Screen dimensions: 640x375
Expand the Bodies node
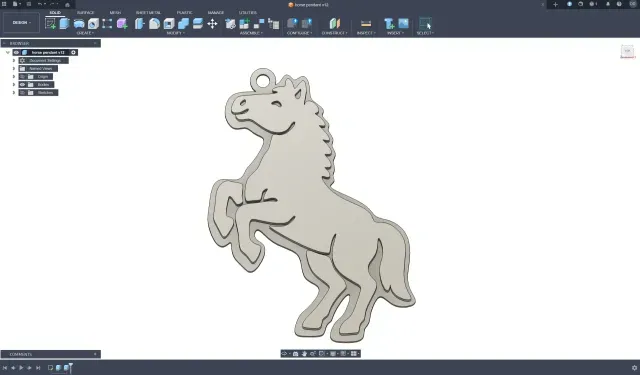tap(14, 84)
